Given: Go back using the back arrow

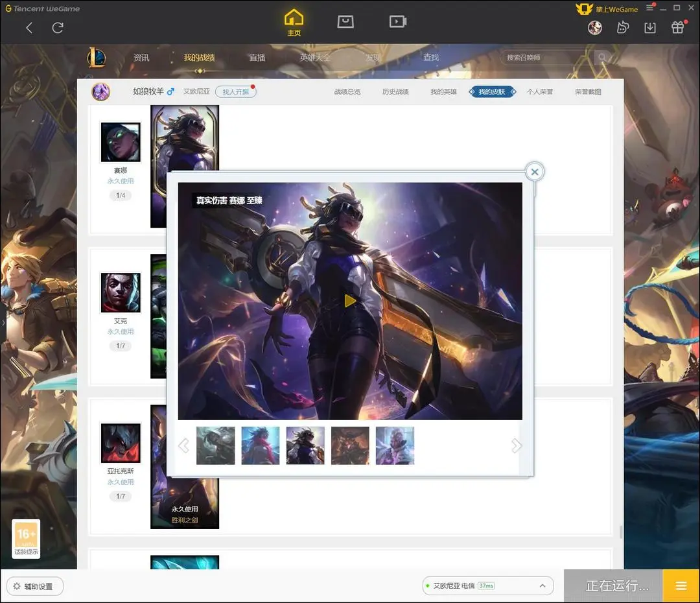Looking at the screenshot, I should pyautogui.click(x=29, y=28).
